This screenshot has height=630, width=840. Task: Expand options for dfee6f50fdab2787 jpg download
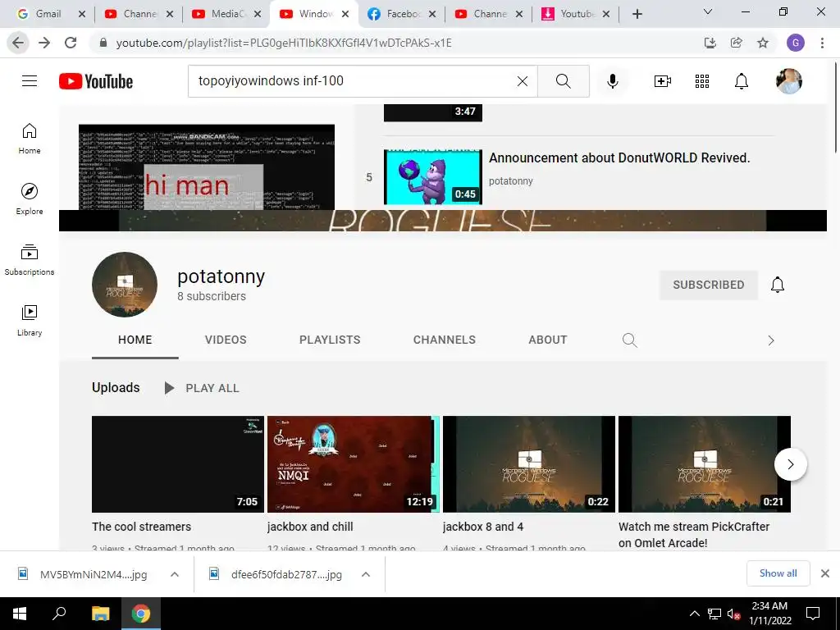[366, 574]
